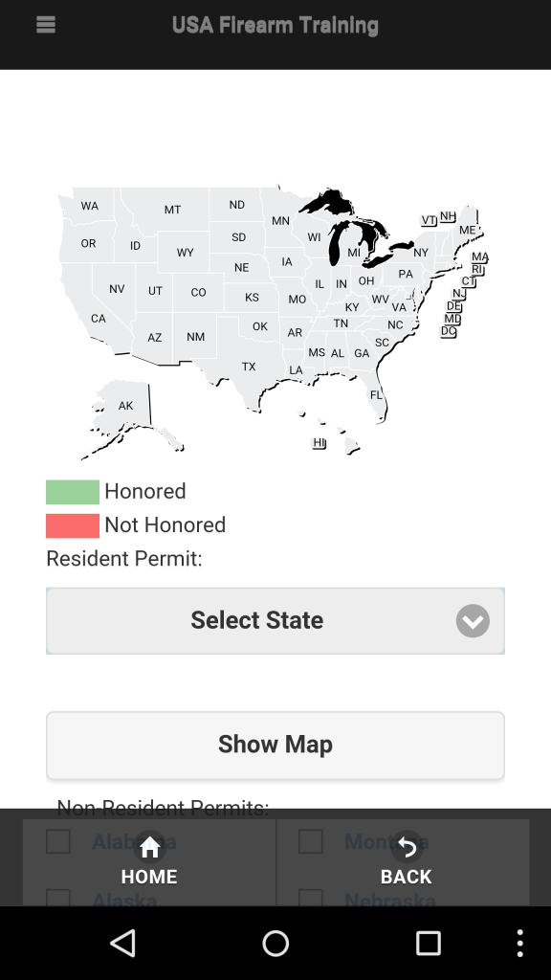The image size is (551, 980).
Task: Tap Texas (TX) on the map
Action: [x=248, y=367]
